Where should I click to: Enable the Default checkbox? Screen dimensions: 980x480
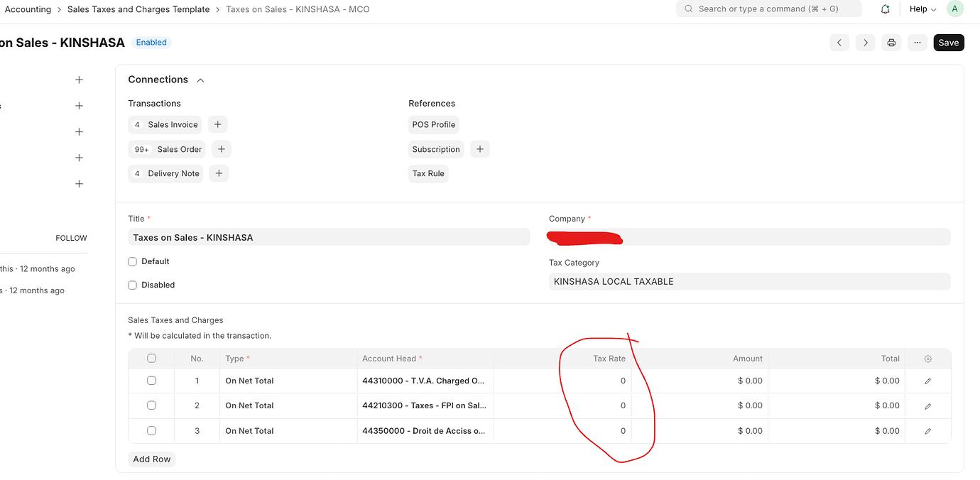[133, 261]
